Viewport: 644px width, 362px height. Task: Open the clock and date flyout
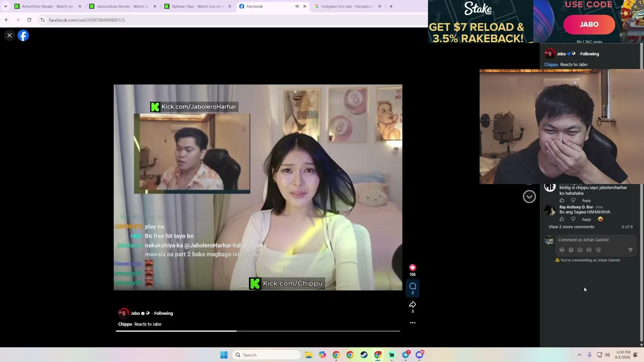pos(623,355)
